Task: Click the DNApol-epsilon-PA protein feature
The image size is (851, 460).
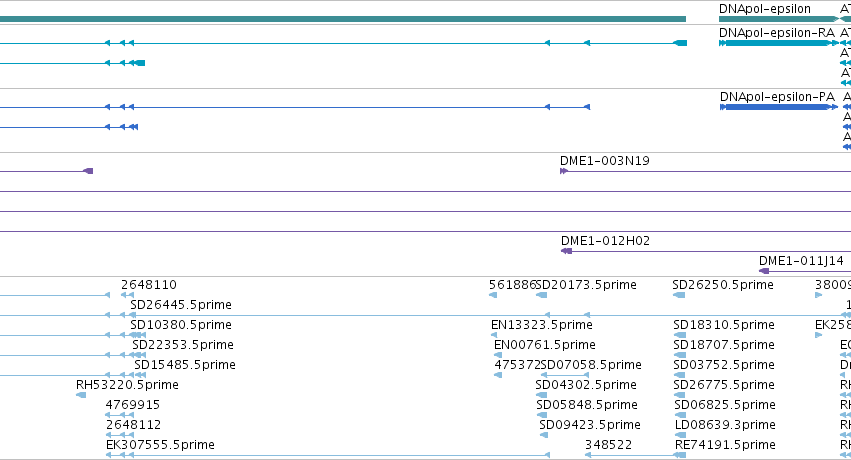Action: click(x=778, y=107)
